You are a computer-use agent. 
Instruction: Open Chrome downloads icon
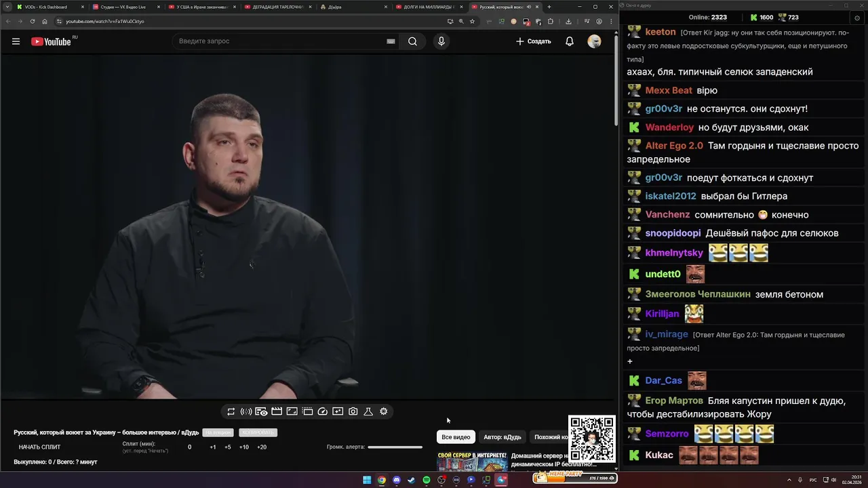pyautogui.click(x=569, y=21)
